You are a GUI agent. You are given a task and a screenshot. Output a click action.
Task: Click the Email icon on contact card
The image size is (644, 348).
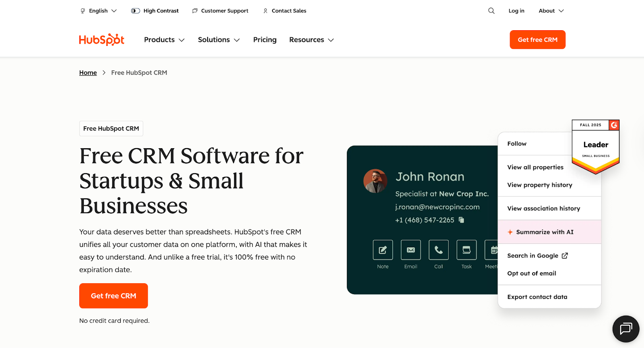pos(411,250)
